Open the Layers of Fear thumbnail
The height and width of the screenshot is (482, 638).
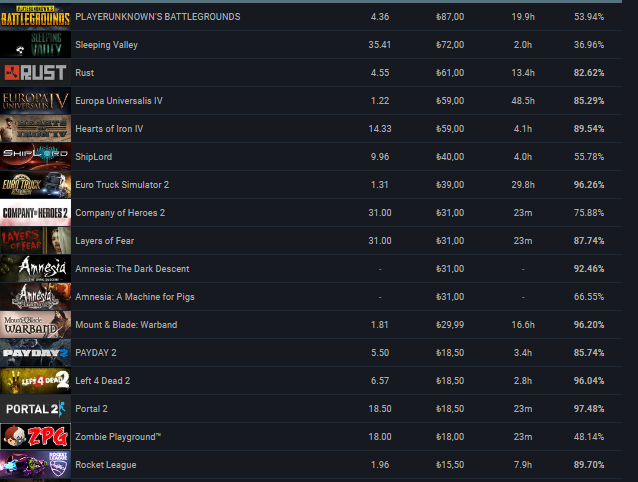(x=35, y=241)
